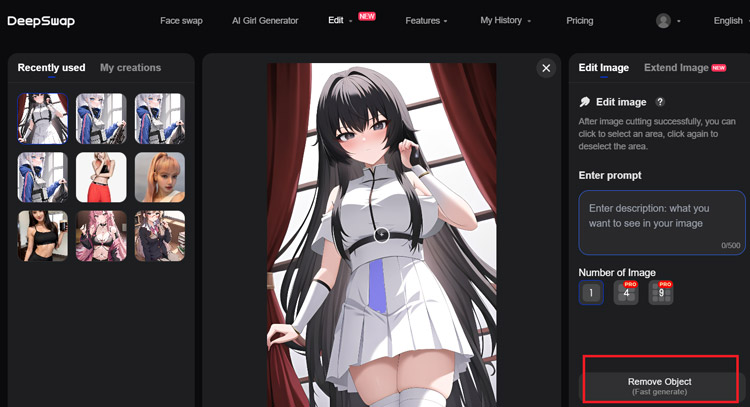The height and width of the screenshot is (407, 750).
Task: Expand the Edit menu
Action: [340, 20]
